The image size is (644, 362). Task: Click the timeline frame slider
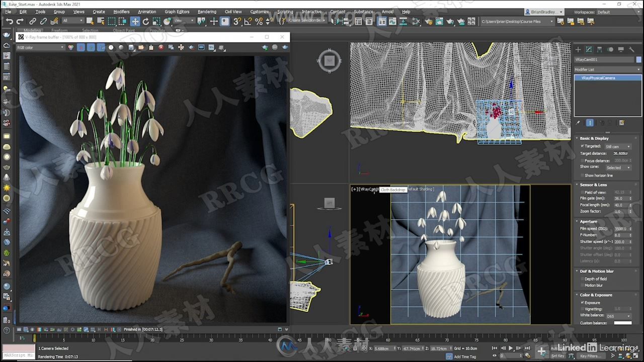coord(35,338)
